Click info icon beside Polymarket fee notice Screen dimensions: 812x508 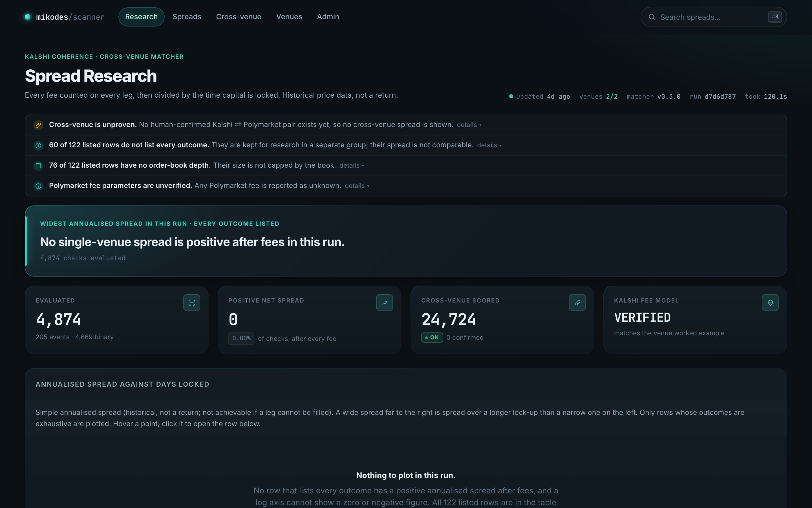coord(38,186)
